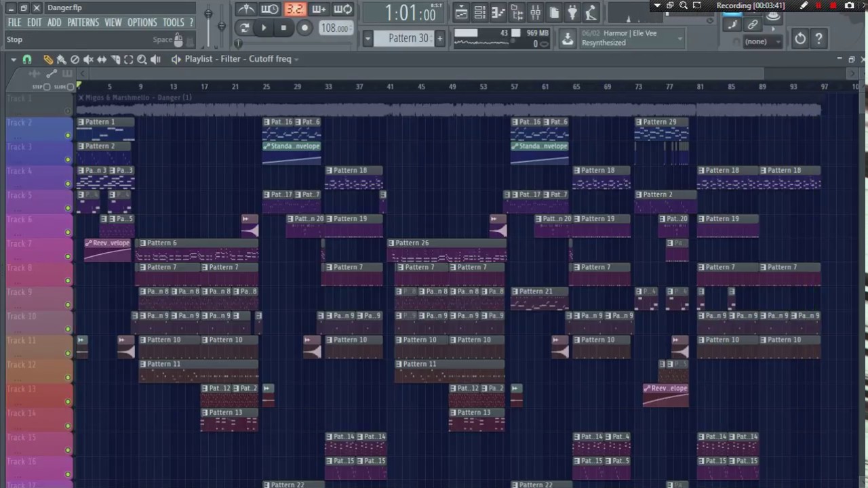
Task: Mute Track 7 via its green dot
Action: point(68,256)
